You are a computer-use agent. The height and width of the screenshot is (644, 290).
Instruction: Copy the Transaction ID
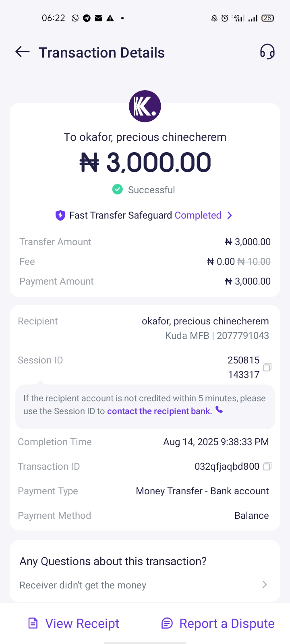pos(267,466)
